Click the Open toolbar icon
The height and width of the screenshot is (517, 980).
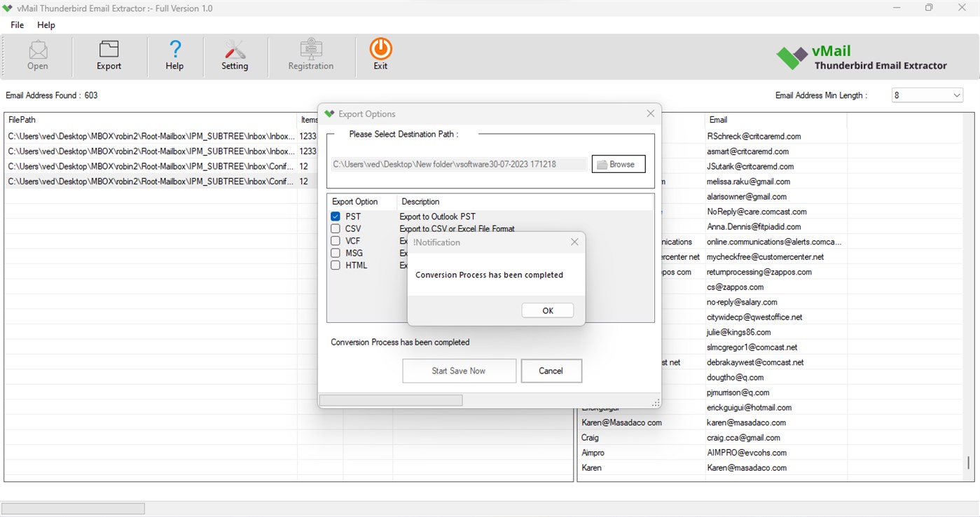[37, 55]
